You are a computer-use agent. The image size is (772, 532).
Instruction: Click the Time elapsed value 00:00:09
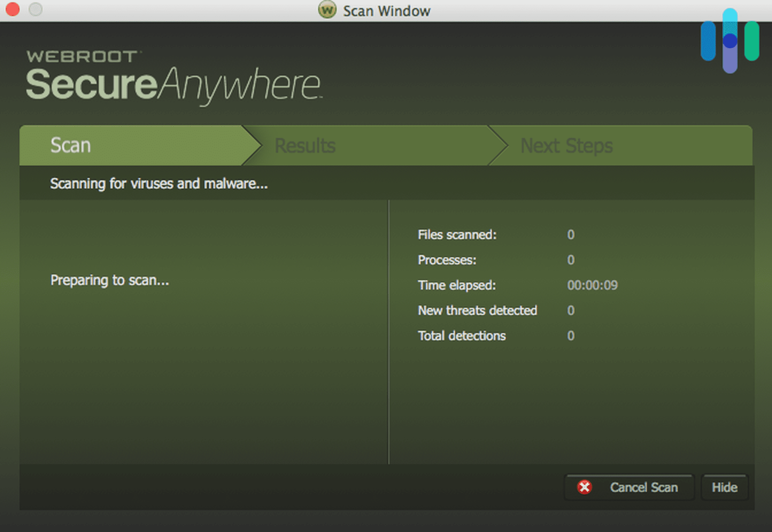click(x=592, y=285)
